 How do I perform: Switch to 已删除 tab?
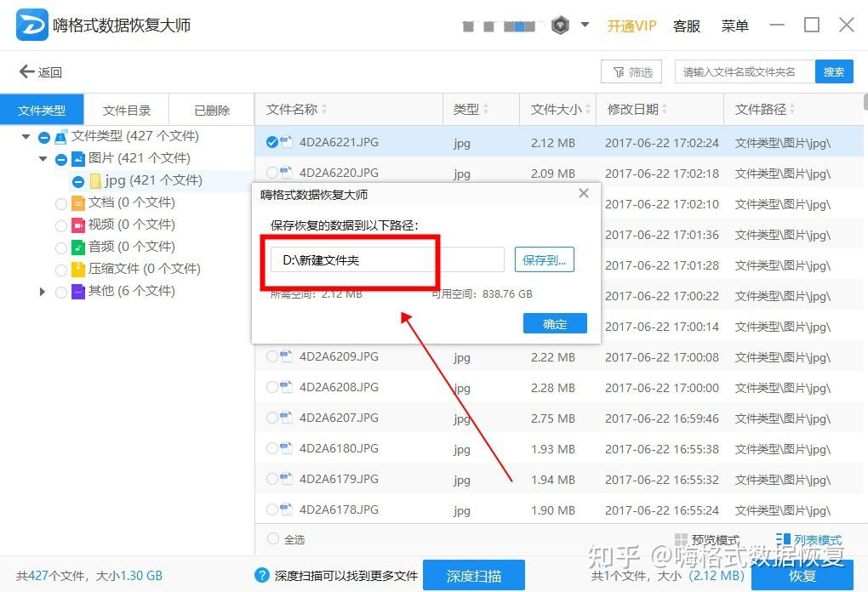(211, 110)
